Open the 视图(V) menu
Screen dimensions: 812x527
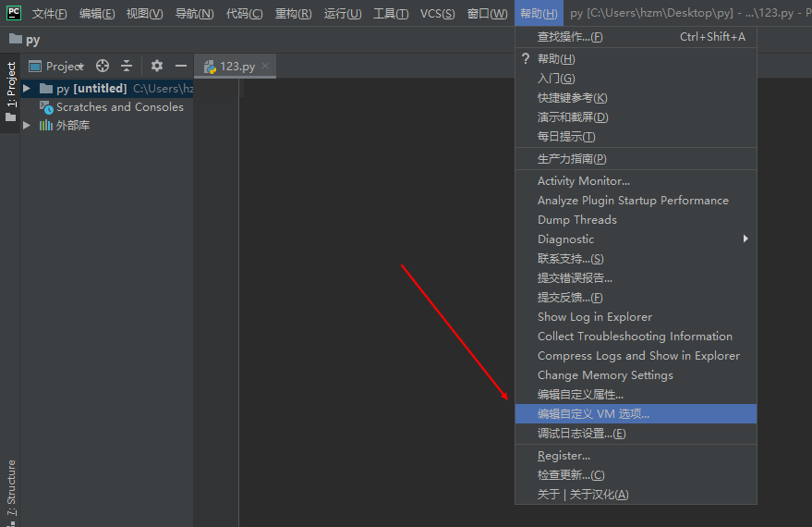(x=144, y=14)
